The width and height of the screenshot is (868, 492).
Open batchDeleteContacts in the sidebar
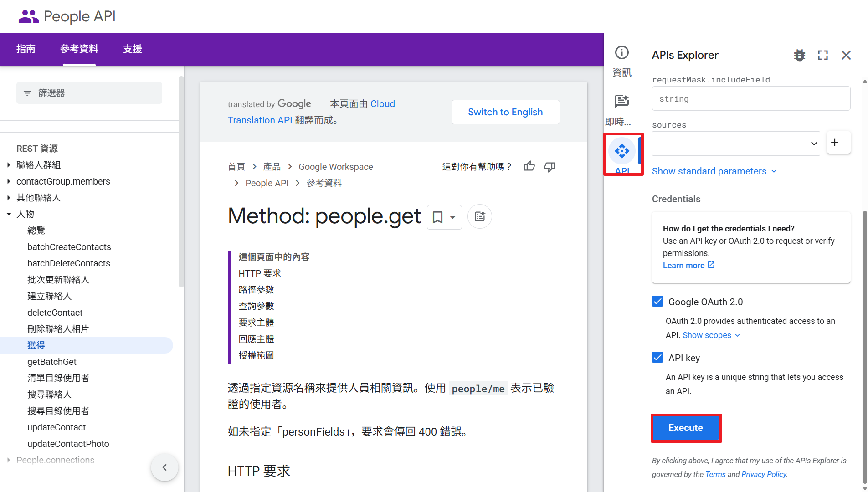[69, 263]
